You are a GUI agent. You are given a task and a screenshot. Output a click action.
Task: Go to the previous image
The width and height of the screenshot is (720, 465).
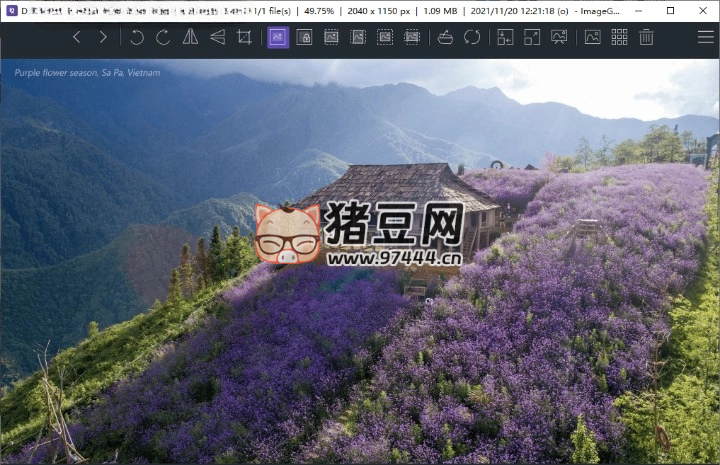pos(77,37)
